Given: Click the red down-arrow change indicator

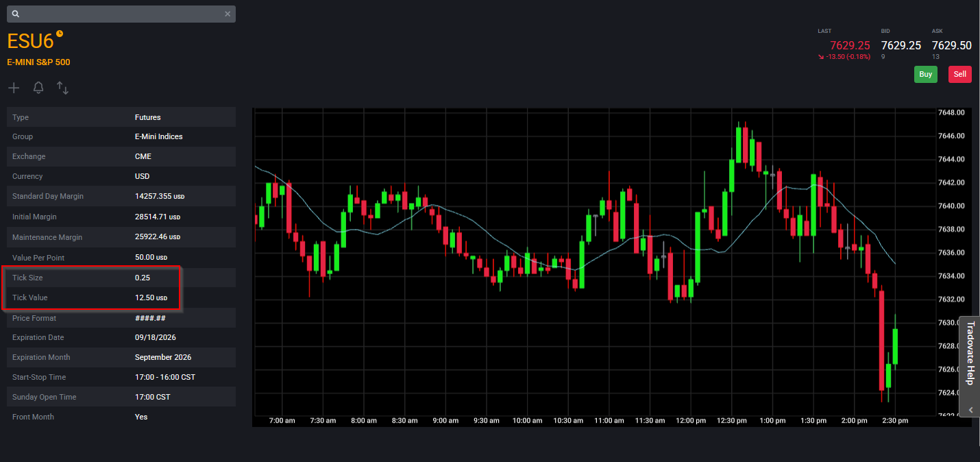Looking at the screenshot, I should tap(821, 57).
